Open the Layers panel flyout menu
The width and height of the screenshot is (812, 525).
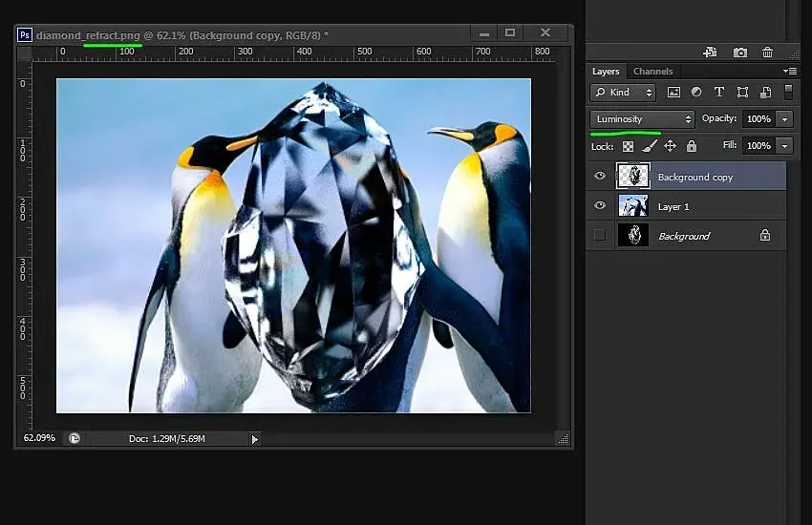tap(789, 72)
